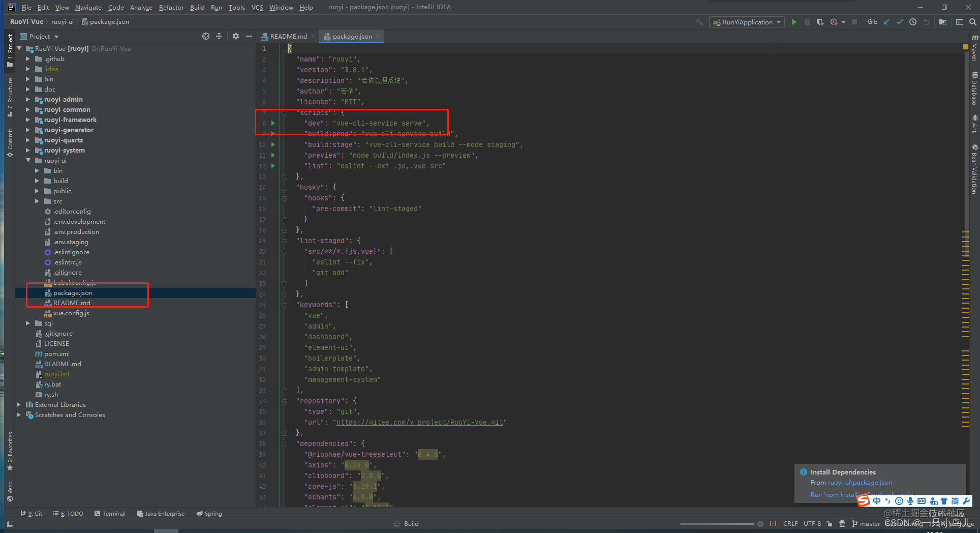Toggle the Database tool window stripe

[974, 88]
